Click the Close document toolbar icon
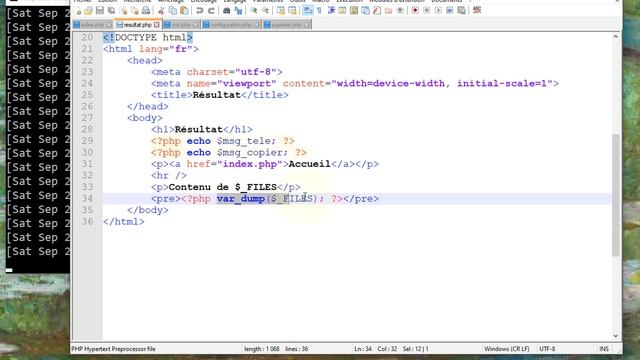 pos(123,11)
